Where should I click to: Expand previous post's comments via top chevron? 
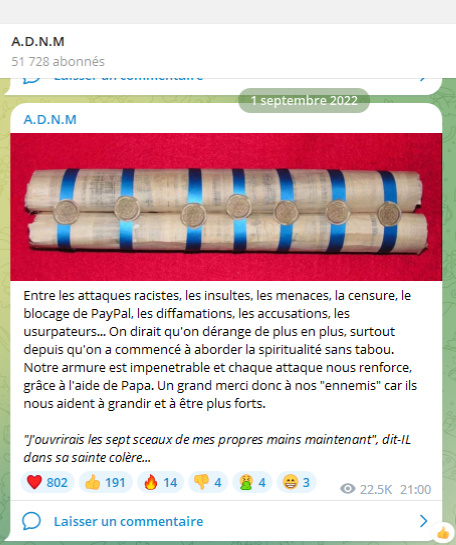(x=423, y=79)
